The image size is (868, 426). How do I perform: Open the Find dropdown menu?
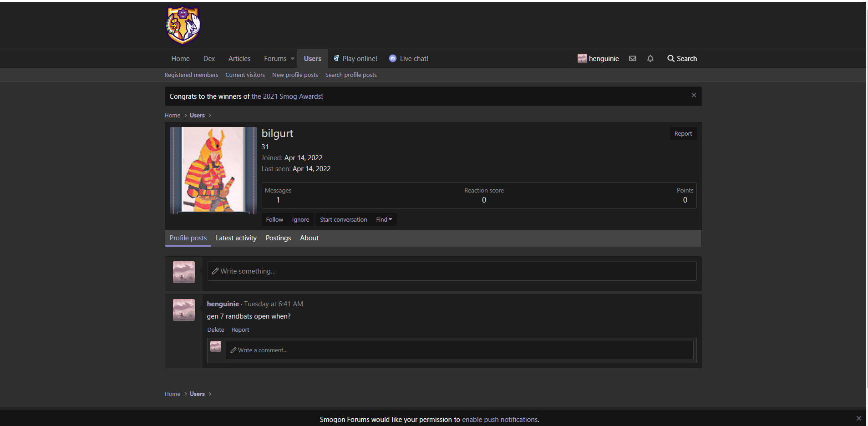tap(384, 220)
